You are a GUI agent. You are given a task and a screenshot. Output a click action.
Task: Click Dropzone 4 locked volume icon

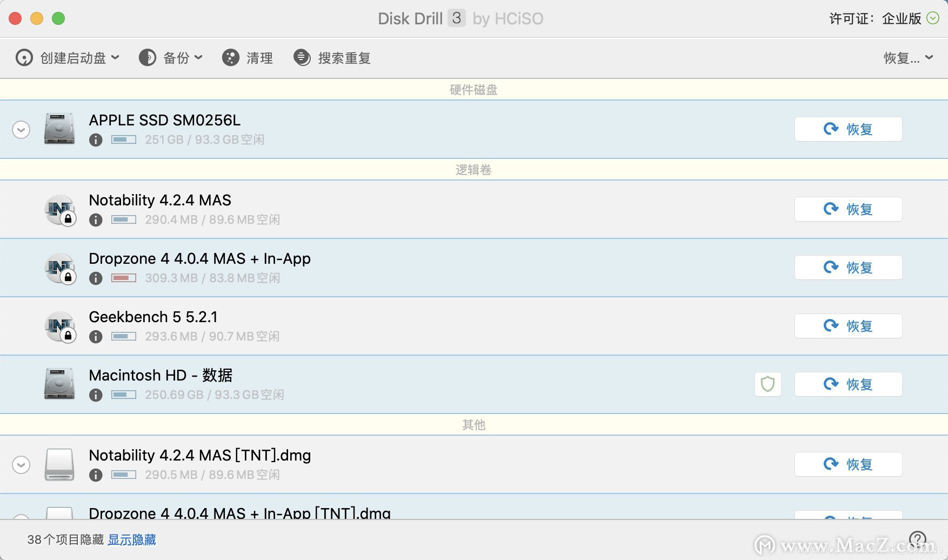(59, 268)
